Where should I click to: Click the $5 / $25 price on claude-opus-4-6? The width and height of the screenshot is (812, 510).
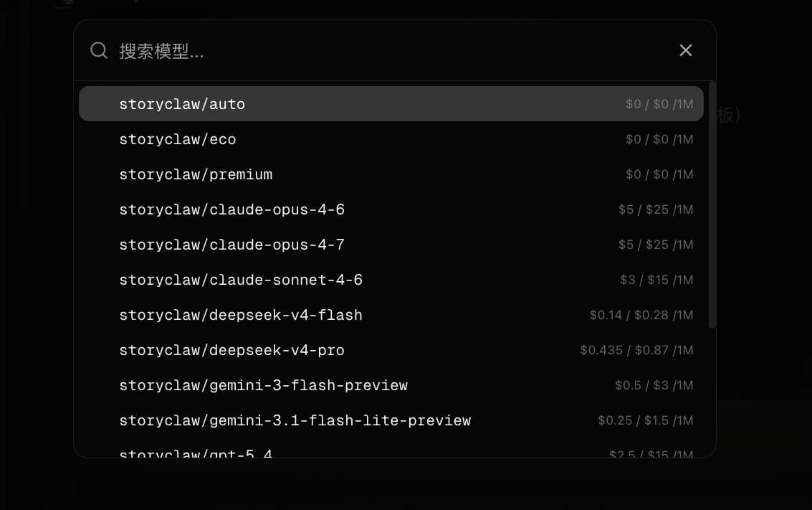click(656, 209)
